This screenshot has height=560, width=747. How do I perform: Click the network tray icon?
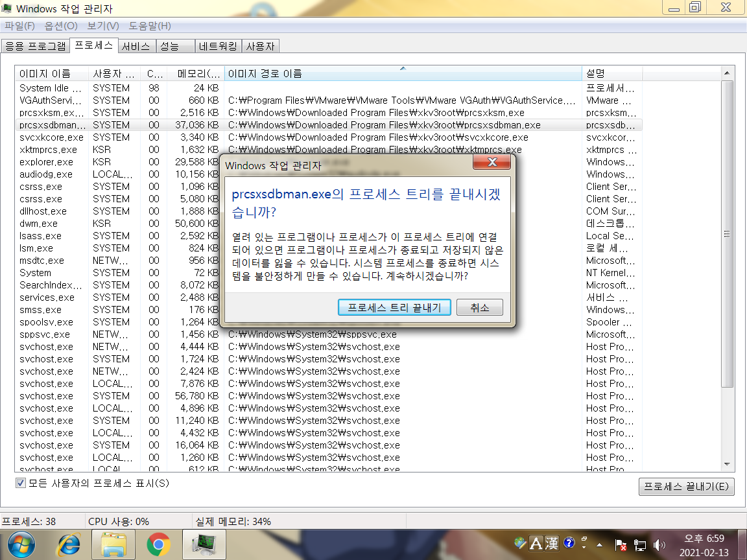point(640,544)
